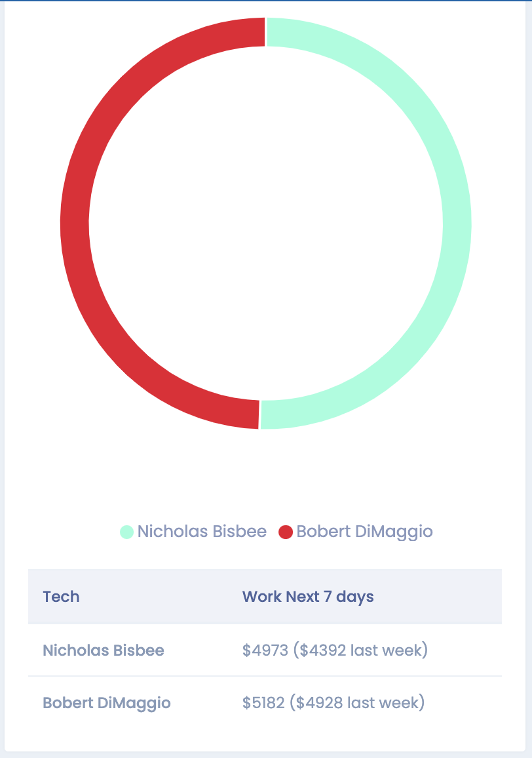Click the mint green legend circle
The width and height of the screenshot is (532, 758).
point(126,532)
